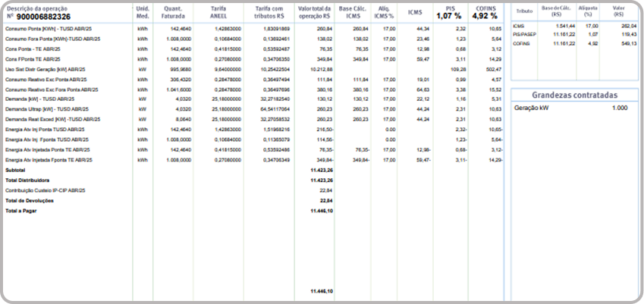
Task: Click the 'Grandezas contratadas' section title
Action: 573,96
